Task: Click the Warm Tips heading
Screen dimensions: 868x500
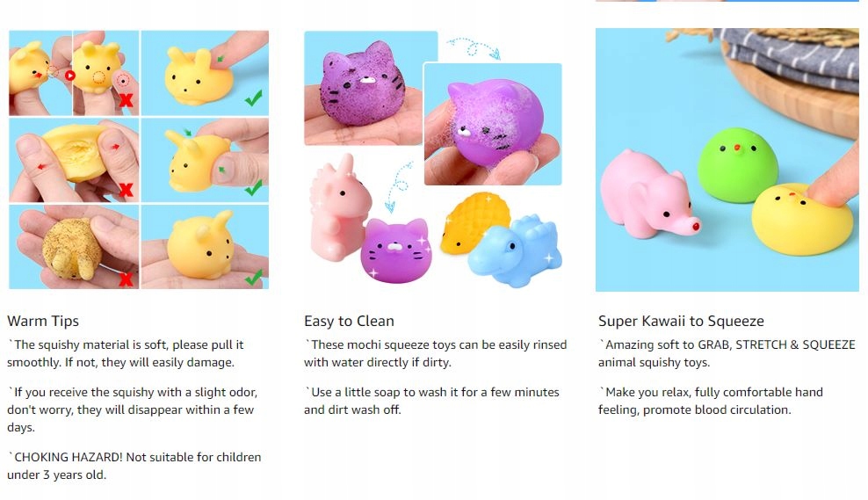Action: pyautogui.click(x=43, y=321)
